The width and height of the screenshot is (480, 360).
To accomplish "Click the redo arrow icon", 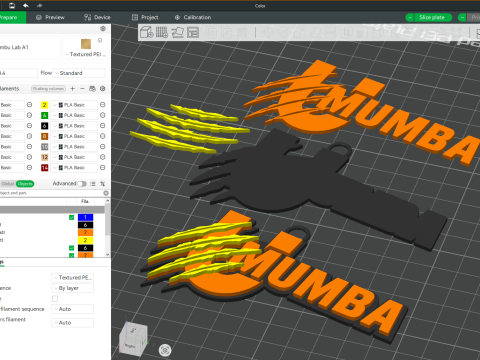I will click(x=39, y=5).
